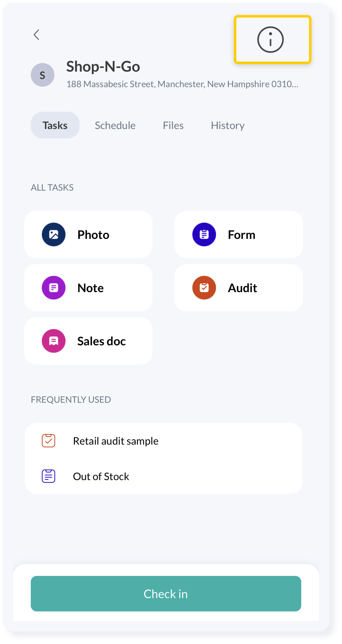Click the Out of Stock form icon
Viewport: 342px width, 644px height.
coord(48,476)
